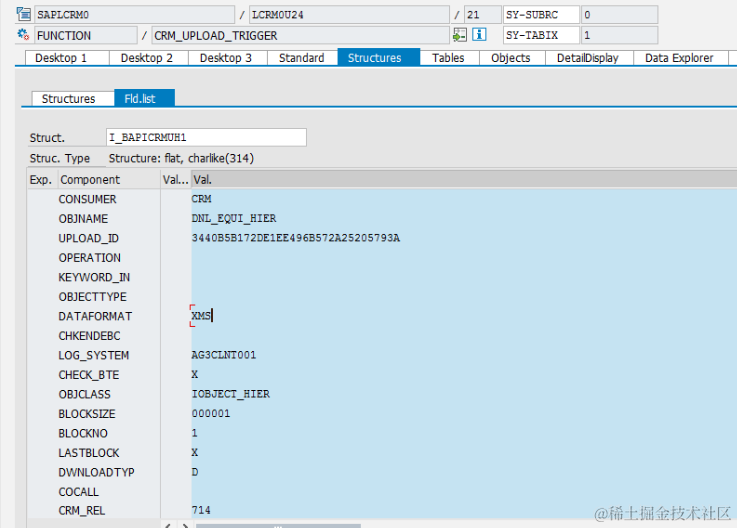This screenshot has width=737, height=528.
Task: Select the Fld.list sub-tab
Action: click(144, 98)
